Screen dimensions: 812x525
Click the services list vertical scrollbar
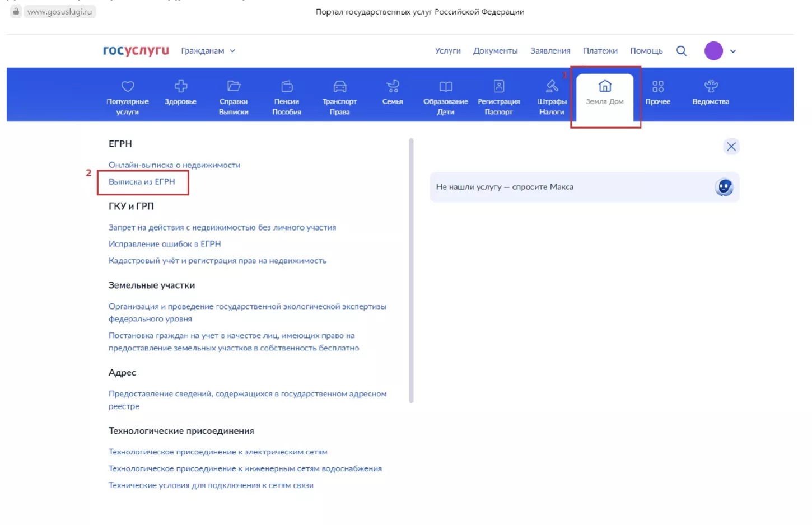(x=411, y=270)
